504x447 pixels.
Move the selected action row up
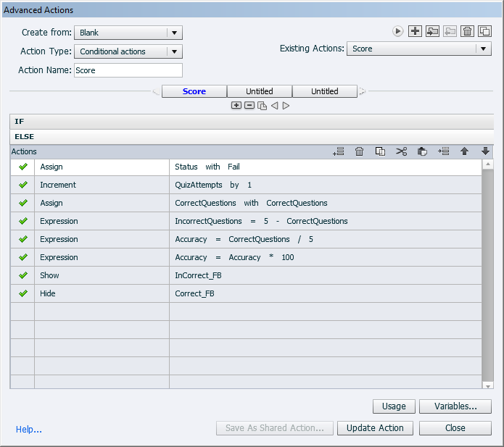click(464, 151)
